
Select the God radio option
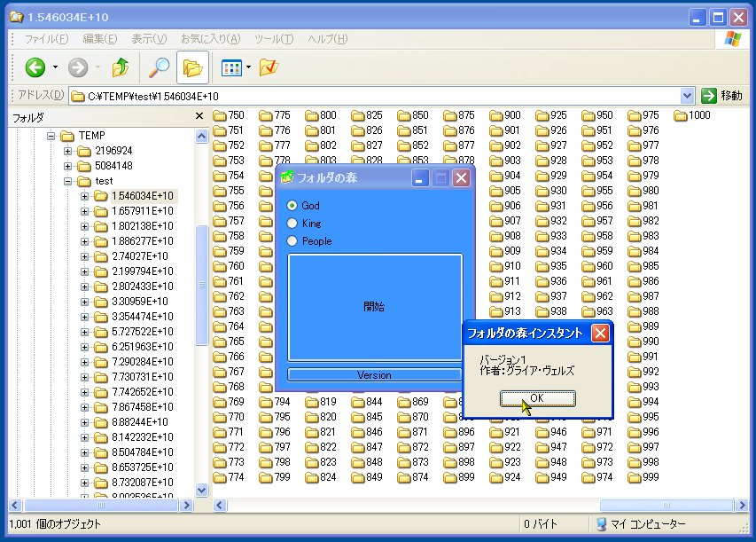pos(292,206)
